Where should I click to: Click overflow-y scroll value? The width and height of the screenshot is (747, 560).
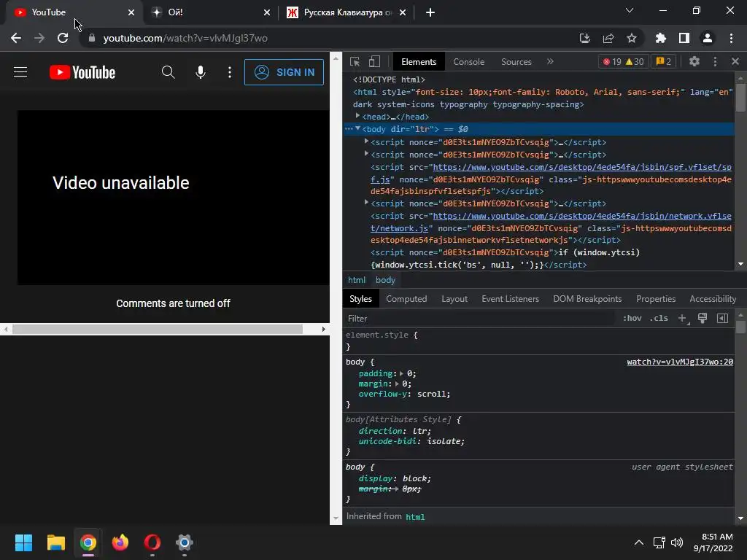click(x=432, y=394)
